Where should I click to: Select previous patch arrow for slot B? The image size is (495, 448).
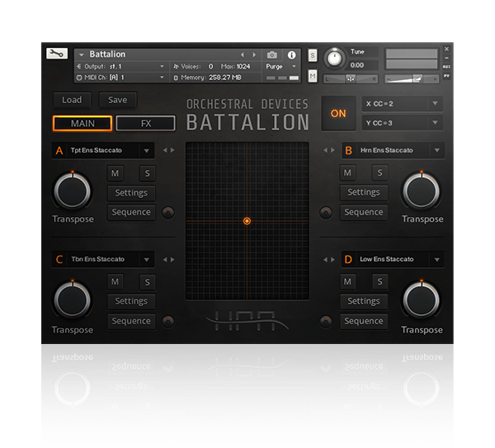(325, 150)
